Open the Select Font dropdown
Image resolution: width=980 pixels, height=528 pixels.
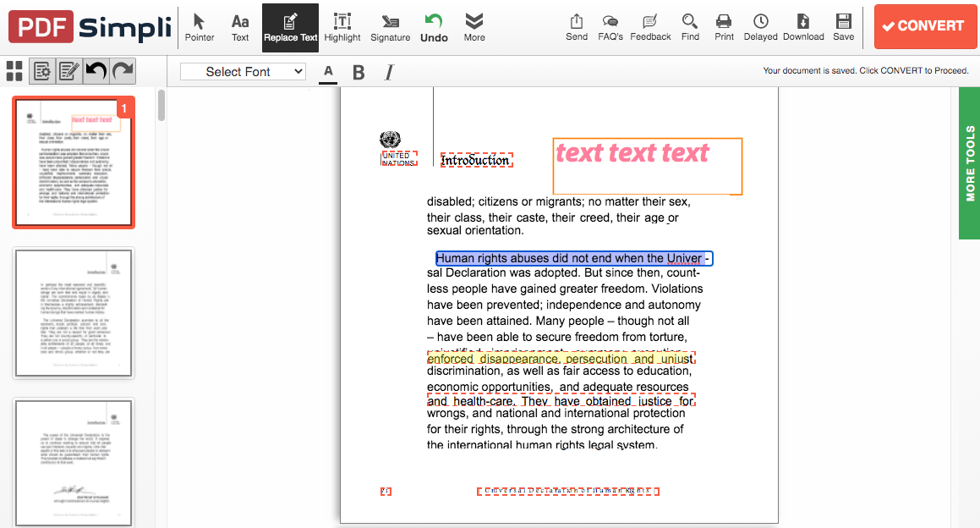point(243,72)
